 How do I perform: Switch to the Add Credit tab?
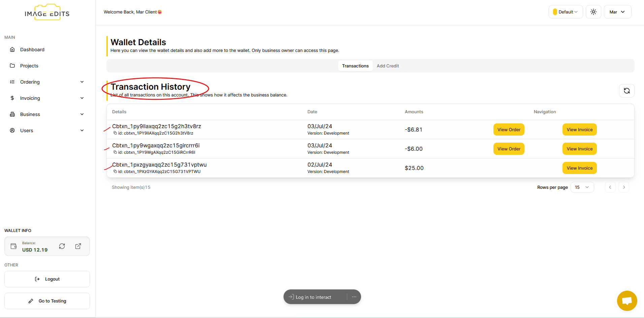388,66
